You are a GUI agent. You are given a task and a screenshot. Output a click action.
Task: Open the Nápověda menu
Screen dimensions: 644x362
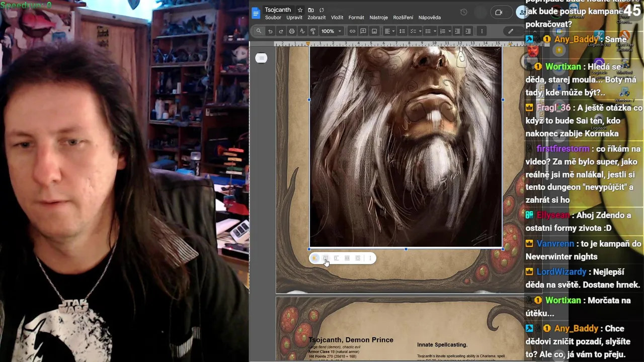click(429, 18)
